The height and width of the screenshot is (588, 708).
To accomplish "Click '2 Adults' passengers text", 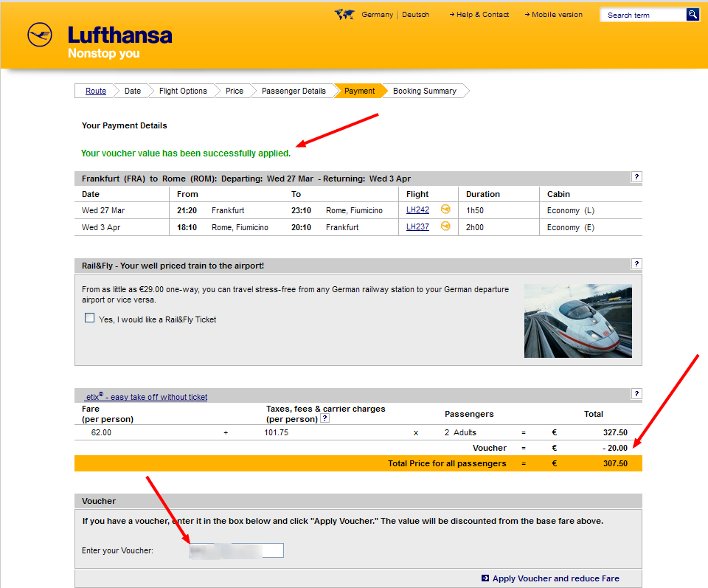I will tap(460, 432).
